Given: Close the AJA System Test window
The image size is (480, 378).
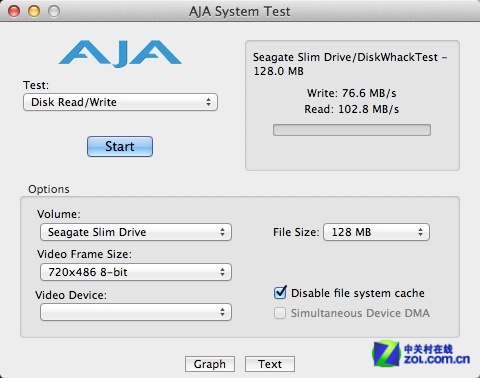Looking at the screenshot, I should pos(14,11).
